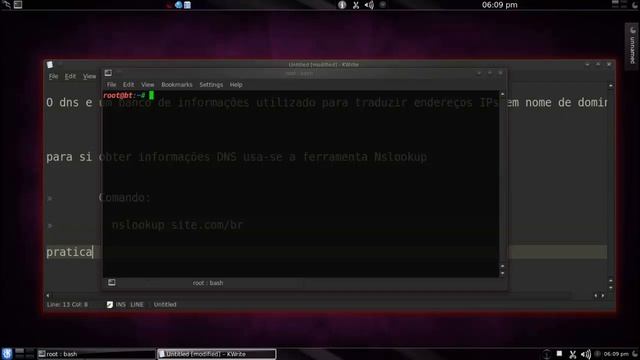Open View menu in KWrite window
640x360 pixels.
click(89, 76)
